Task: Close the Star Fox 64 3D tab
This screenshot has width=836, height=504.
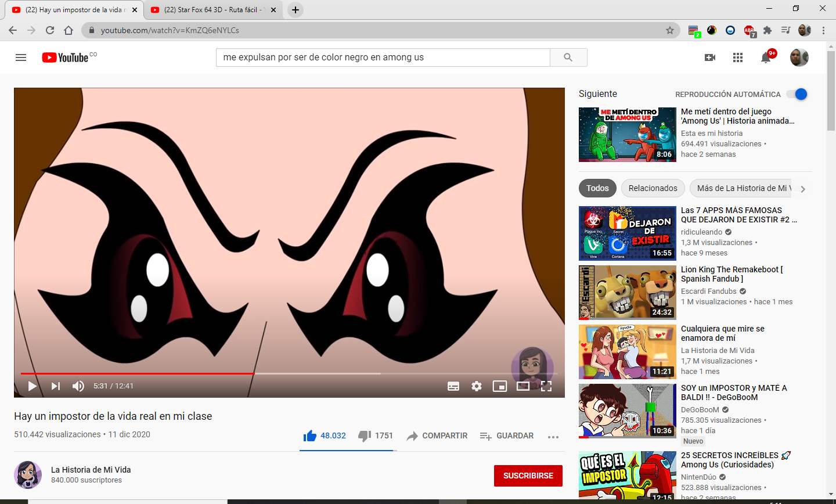Action: (273, 10)
